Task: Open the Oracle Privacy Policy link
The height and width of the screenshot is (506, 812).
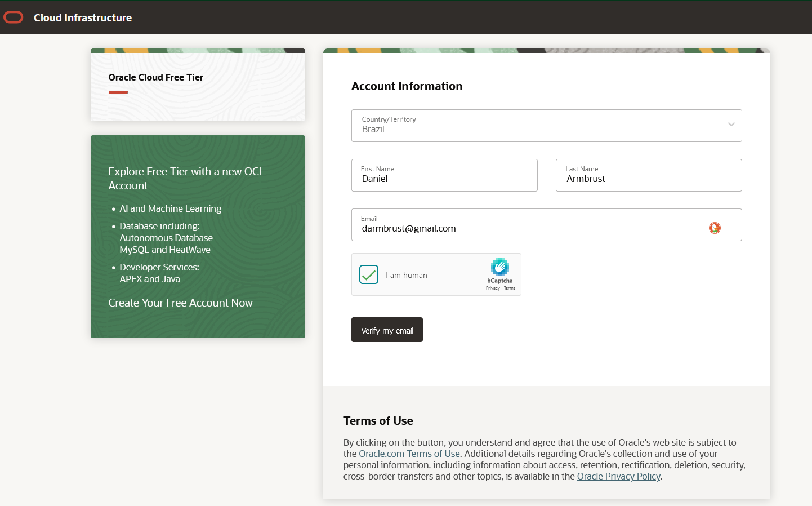Action: tap(618, 477)
